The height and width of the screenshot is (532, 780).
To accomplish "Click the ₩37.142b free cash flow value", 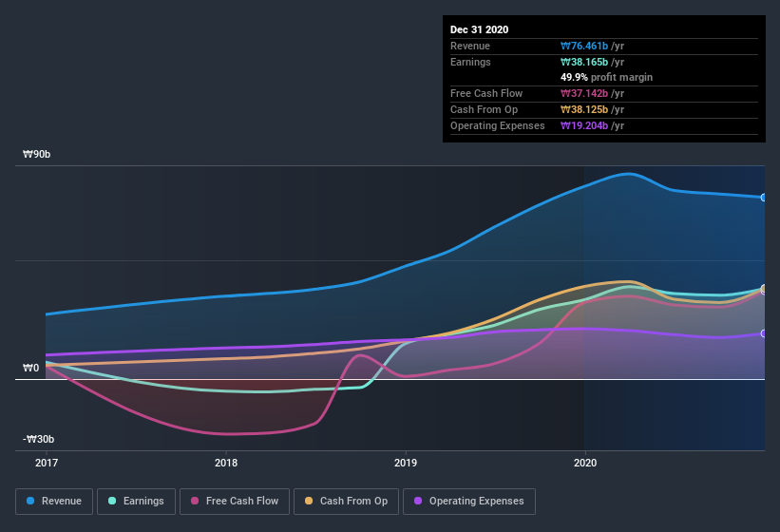I will (584, 93).
